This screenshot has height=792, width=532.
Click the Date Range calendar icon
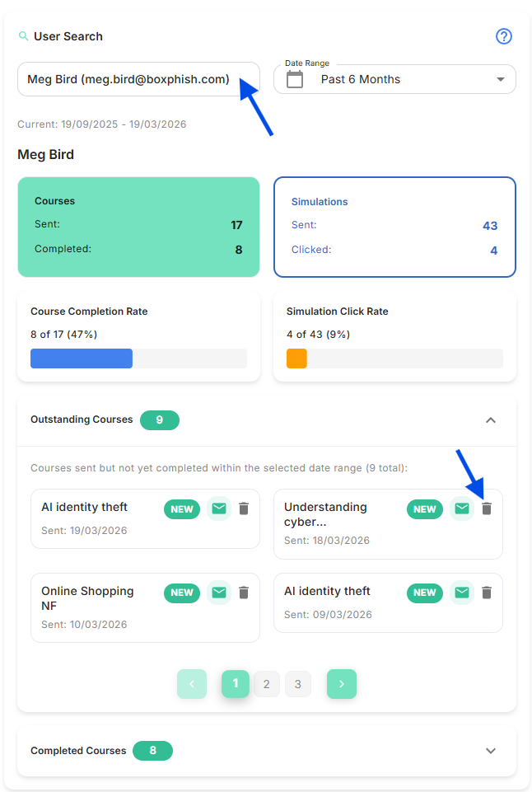point(295,79)
